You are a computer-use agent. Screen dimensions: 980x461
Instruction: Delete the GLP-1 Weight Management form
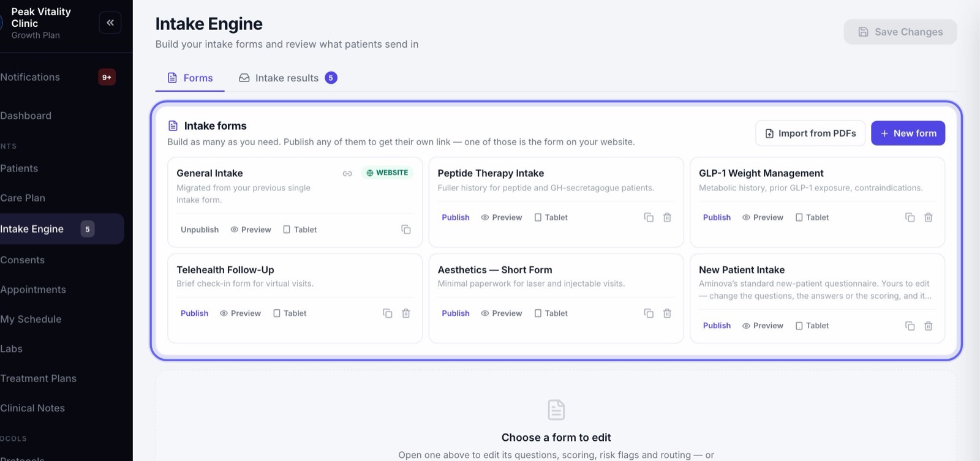(x=929, y=217)
